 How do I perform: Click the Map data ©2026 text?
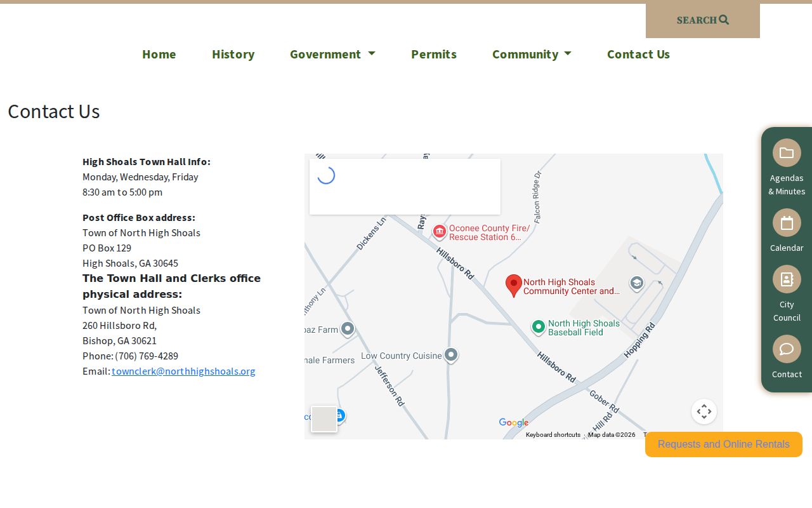coord(612,435)
